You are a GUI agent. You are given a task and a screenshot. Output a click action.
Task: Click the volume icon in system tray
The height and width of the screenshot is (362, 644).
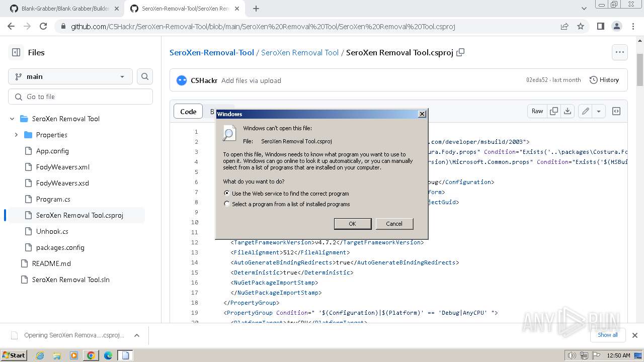572,355
